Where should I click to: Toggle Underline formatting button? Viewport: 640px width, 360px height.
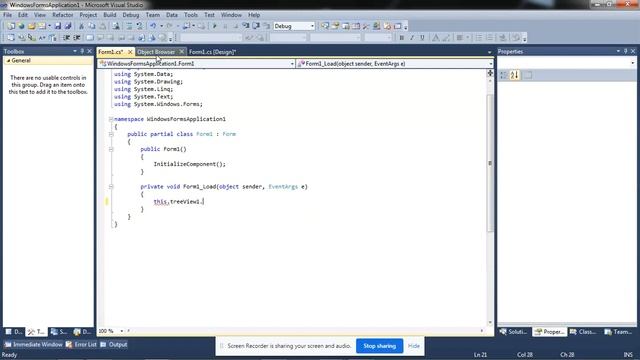click(422, 38)
